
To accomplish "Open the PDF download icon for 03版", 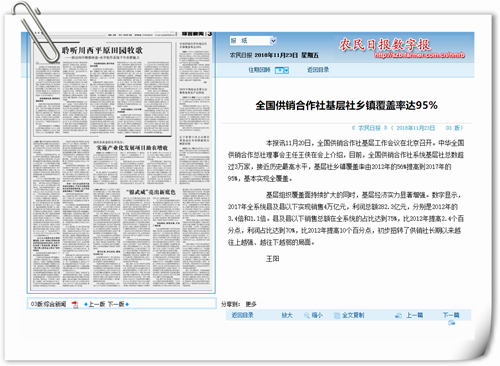I will 75,304.
